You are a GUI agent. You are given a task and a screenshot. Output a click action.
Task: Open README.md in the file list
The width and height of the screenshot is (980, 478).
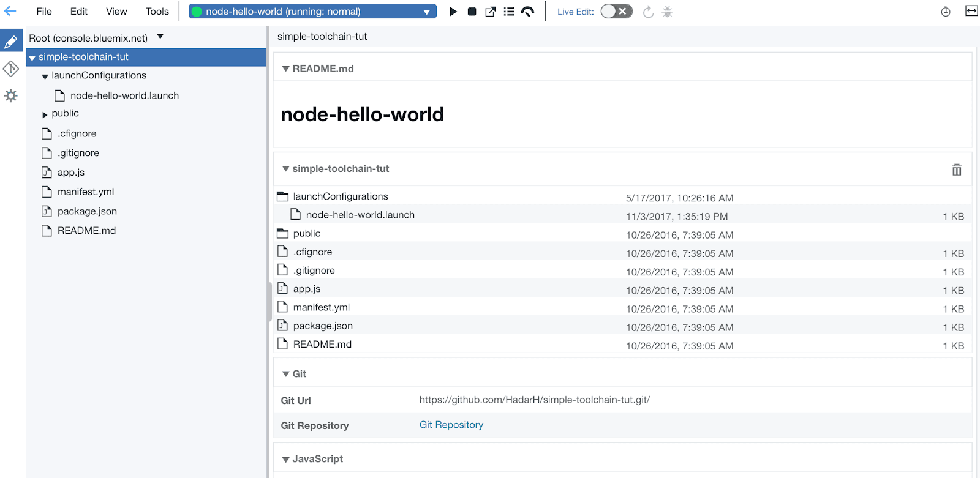(x=322, y=344)
